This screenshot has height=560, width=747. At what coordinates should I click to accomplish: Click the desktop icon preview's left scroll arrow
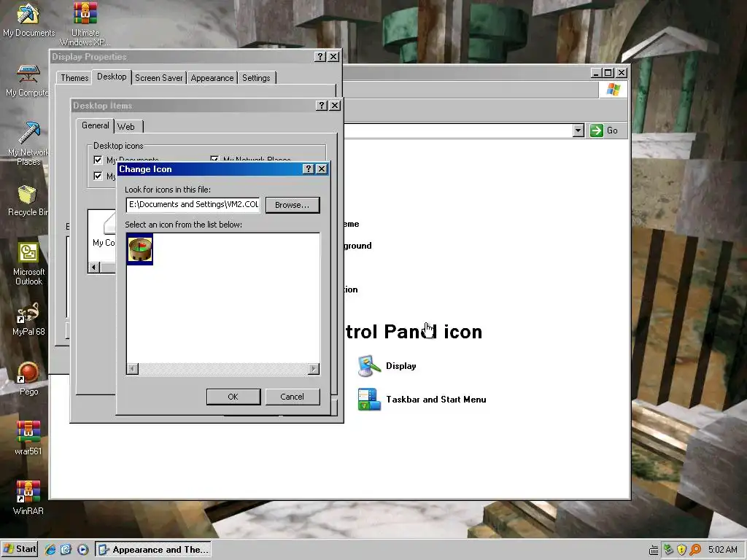pyautogui.click(x=93, y=267)
